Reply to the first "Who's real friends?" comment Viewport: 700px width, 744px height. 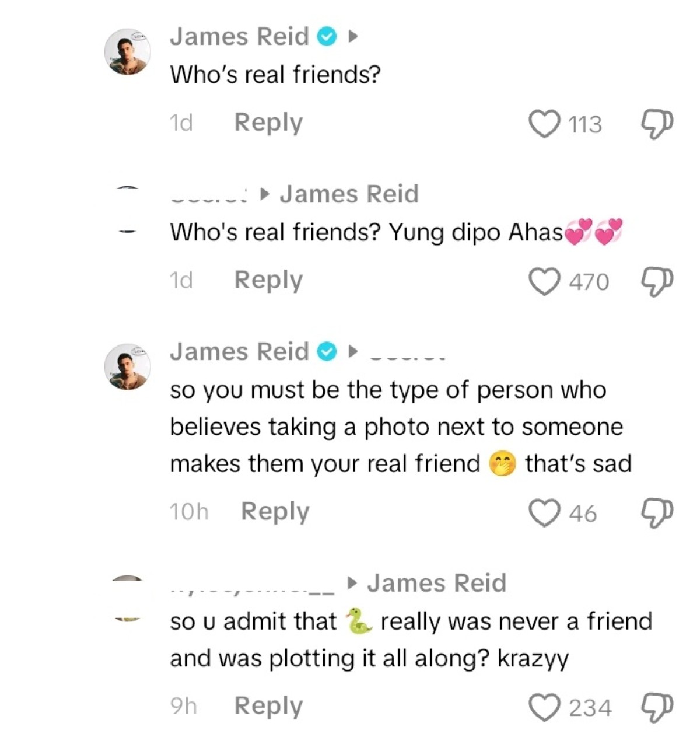(268, 123)
